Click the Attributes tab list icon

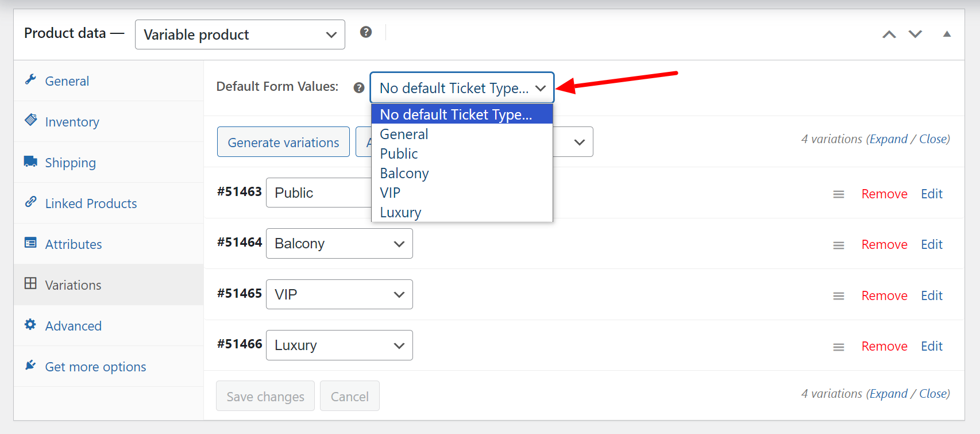tap(30, 243)
